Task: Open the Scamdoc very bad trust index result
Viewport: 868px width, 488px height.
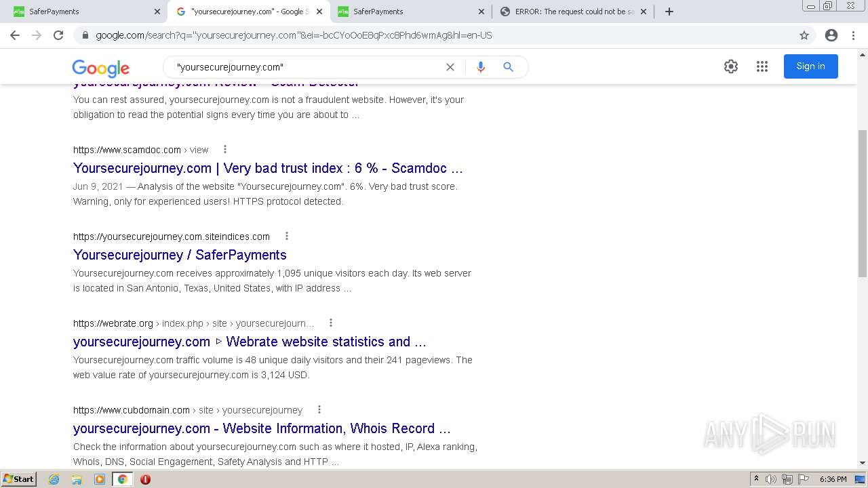Action: point(268,168)
